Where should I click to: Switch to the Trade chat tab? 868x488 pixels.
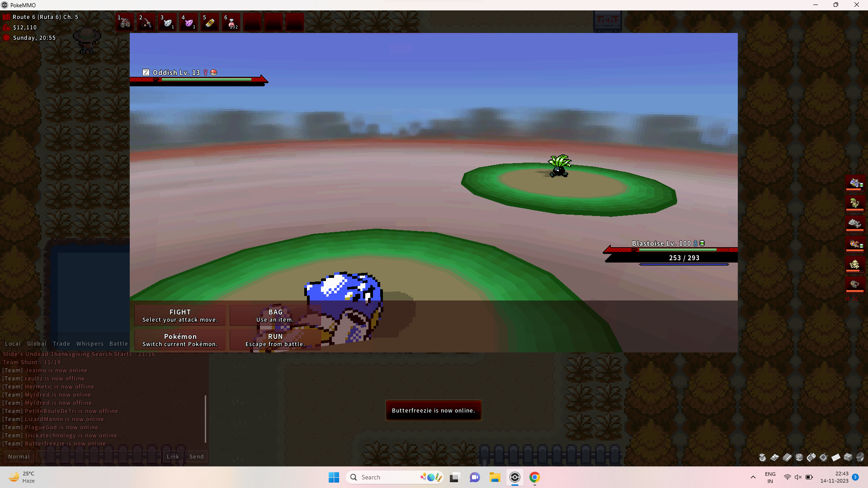[x=61, y=343]
